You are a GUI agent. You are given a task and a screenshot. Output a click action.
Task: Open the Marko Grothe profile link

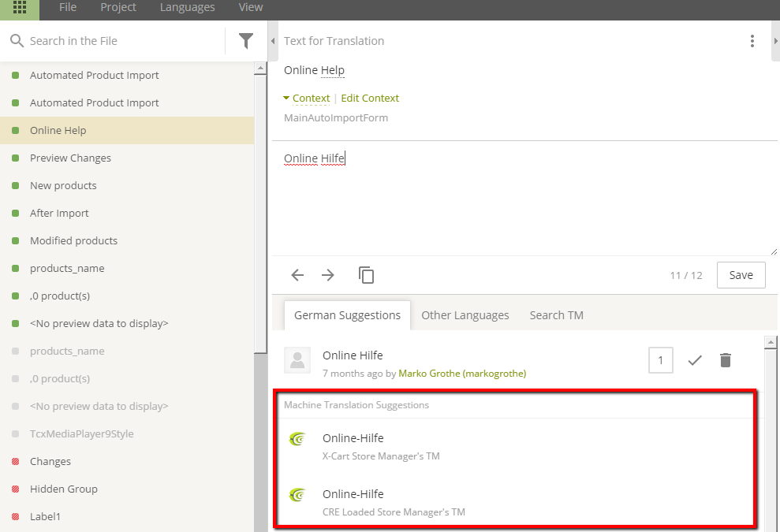pyautogui.click(x=462, y=374)
